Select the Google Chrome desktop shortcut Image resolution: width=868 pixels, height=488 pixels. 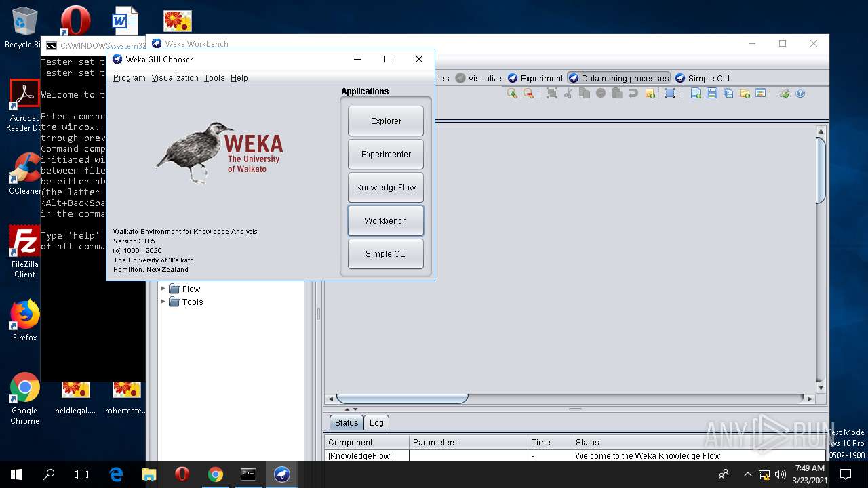point(24,399)
